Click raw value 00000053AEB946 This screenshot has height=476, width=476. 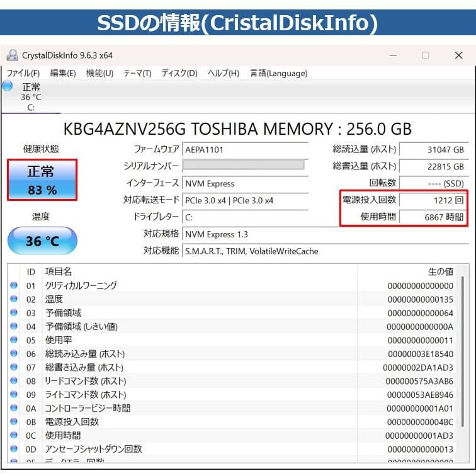point(420,395)
